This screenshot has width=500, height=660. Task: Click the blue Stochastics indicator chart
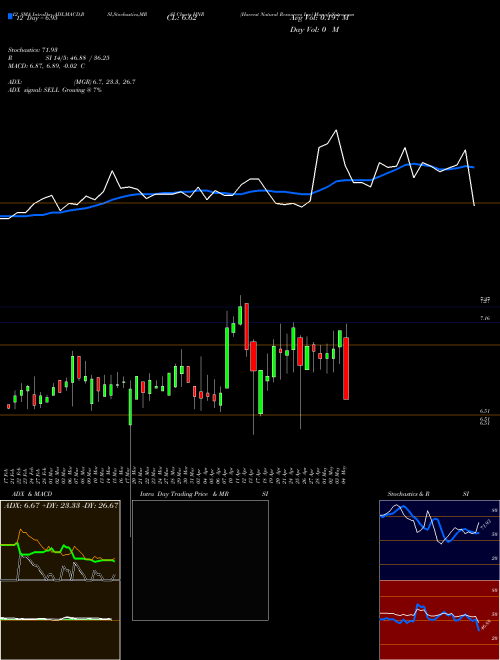click(x=439, y=540)
